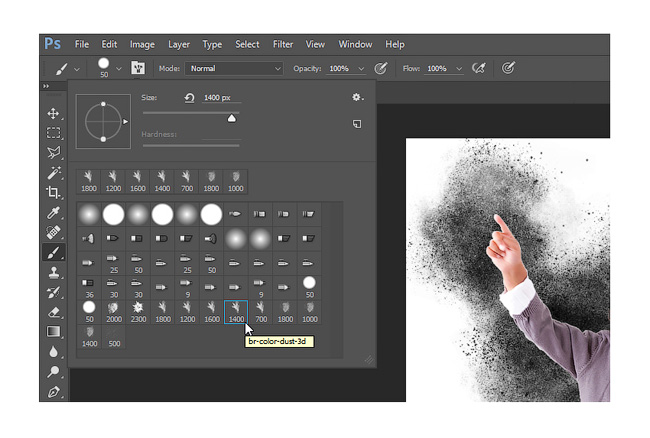
Task: Open the Flow slider dropdown arrow
Action: pos(459,69)
